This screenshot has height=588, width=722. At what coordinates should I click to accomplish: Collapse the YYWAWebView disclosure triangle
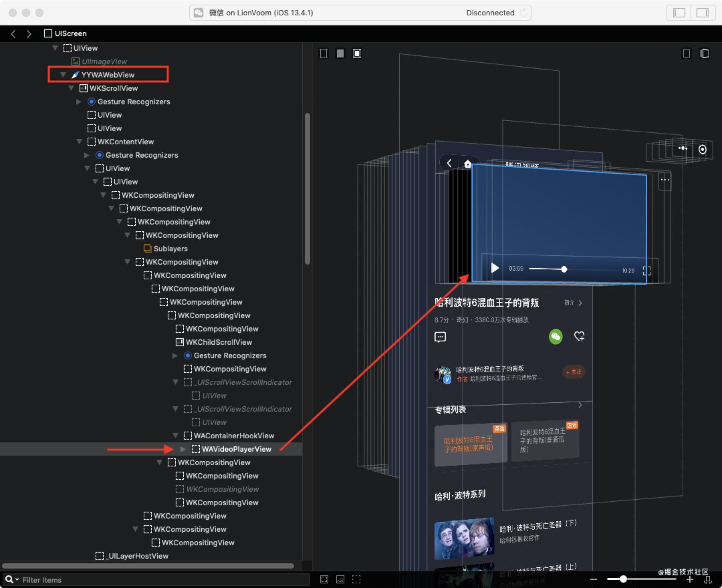63,75
